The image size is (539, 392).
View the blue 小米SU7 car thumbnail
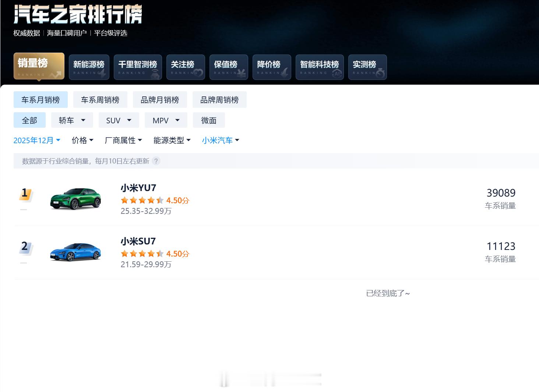pos(75,252)
